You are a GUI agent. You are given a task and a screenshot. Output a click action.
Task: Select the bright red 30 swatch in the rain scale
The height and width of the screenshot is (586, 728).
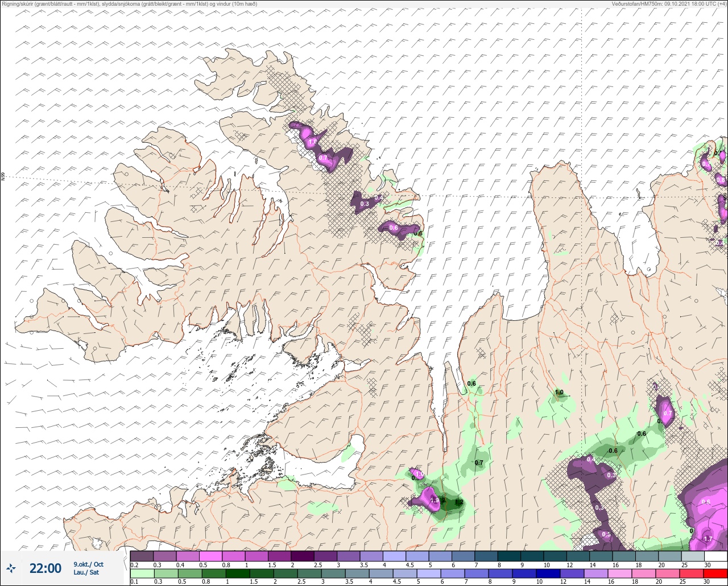(715, 573)
